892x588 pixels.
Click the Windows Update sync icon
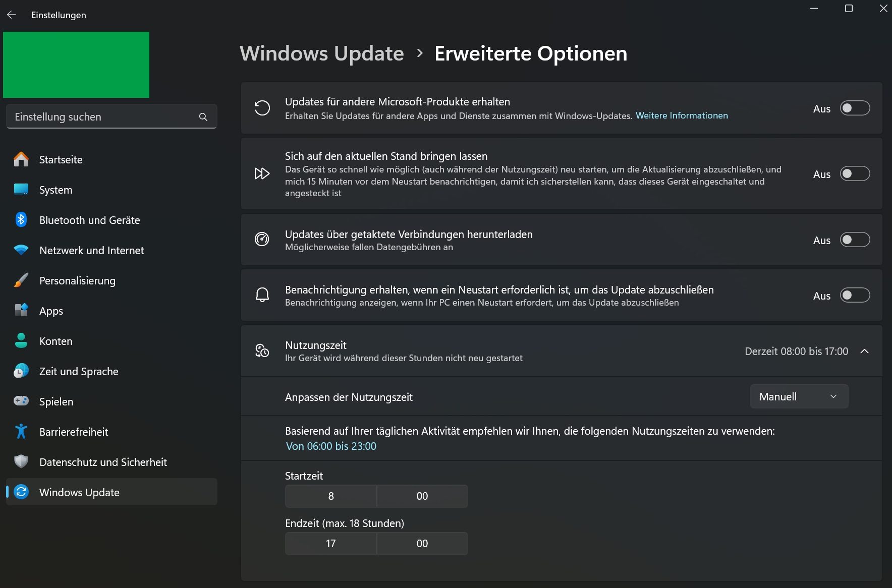click(x=21, y=492)
